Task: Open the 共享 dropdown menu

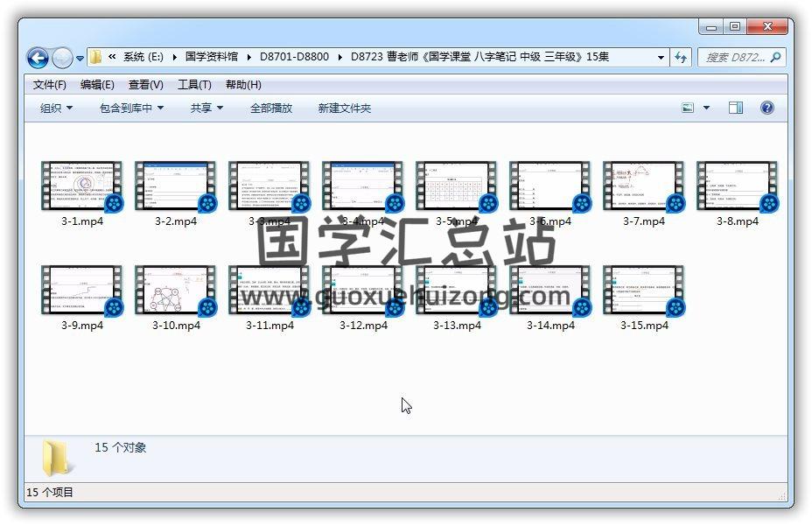Action: [206, 109]
